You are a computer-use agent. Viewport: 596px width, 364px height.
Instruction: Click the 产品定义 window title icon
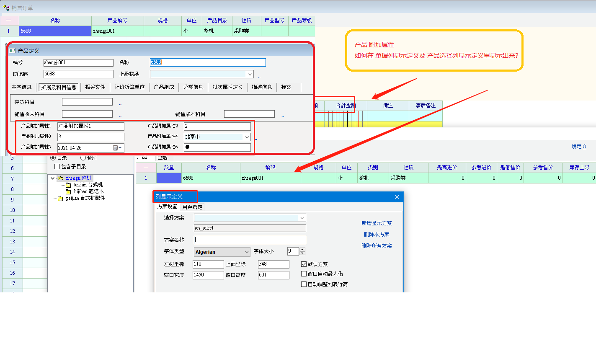click(12, 51)
